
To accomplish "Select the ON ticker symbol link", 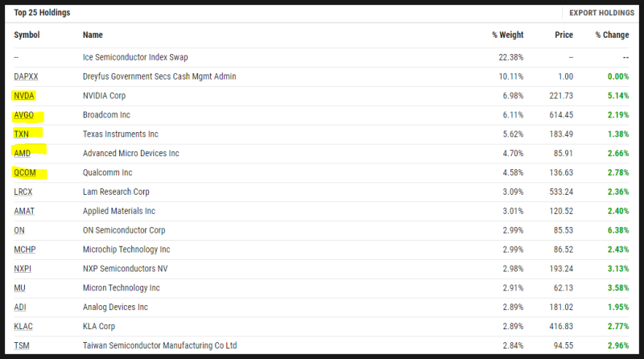I will click(x=19, y=230).
